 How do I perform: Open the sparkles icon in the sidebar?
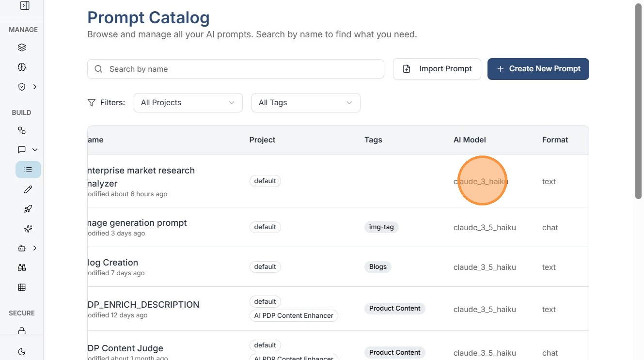click(28, 229)
